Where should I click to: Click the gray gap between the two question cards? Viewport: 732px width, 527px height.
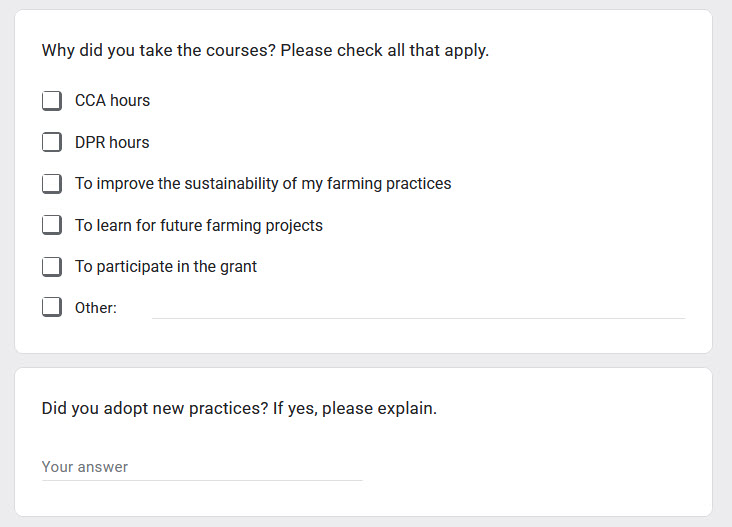[364, 360]
